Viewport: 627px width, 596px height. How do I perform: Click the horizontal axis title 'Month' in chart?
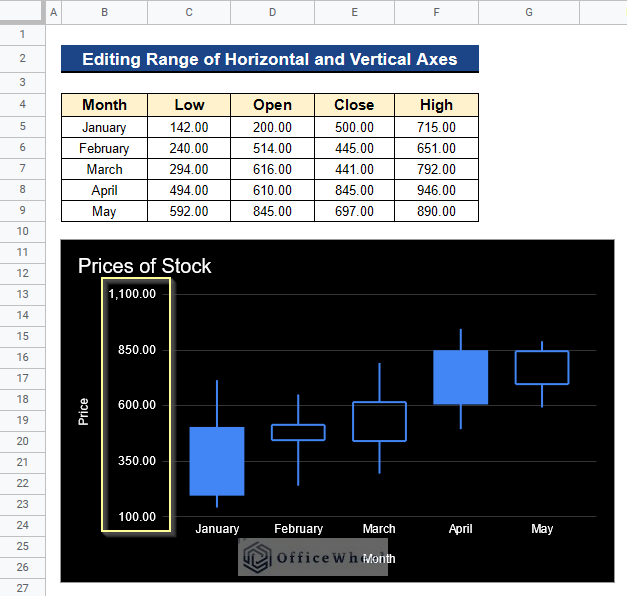[379, 559]
